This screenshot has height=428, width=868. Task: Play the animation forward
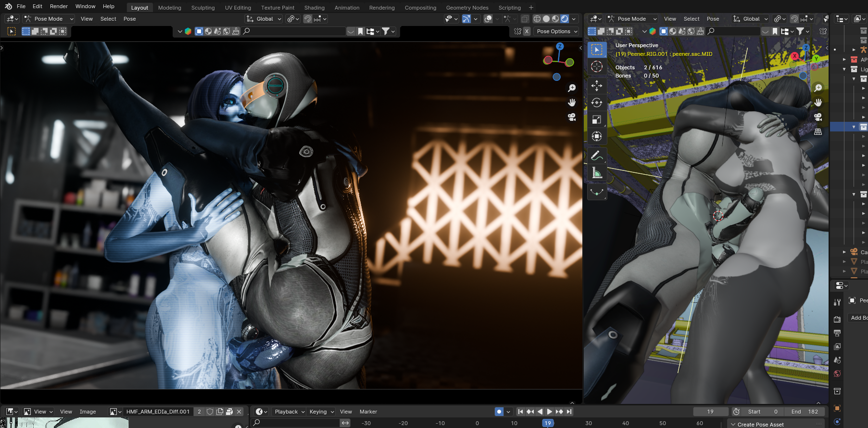point(550,412)
